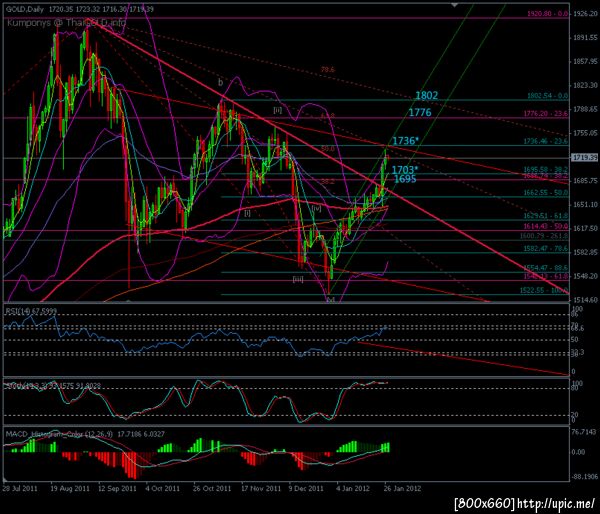Select the wave label [iv]
Screen dimensions: 600x514
click(x=316, y=209)
